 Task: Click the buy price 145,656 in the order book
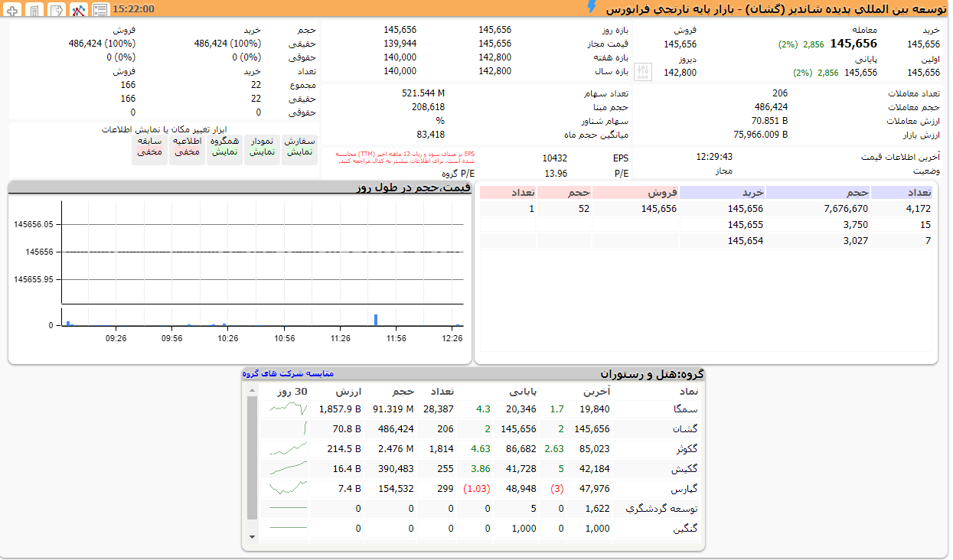(x=746, y=208)
